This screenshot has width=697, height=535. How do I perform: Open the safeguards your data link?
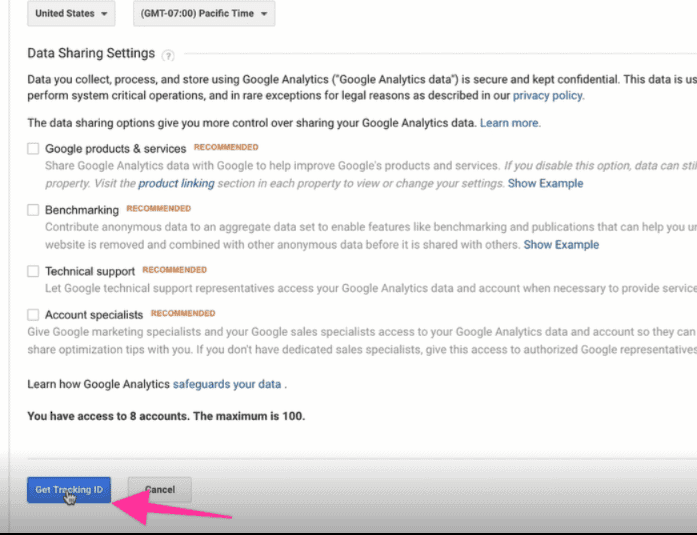coord(227,384)
